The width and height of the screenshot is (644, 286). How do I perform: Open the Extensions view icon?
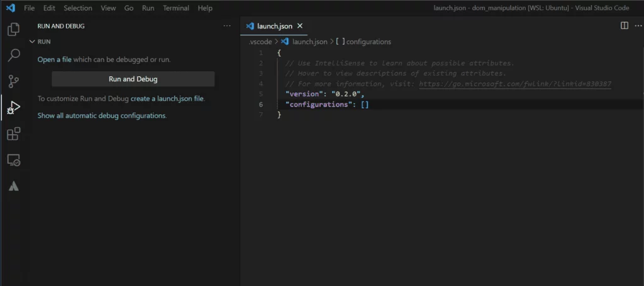14,134
